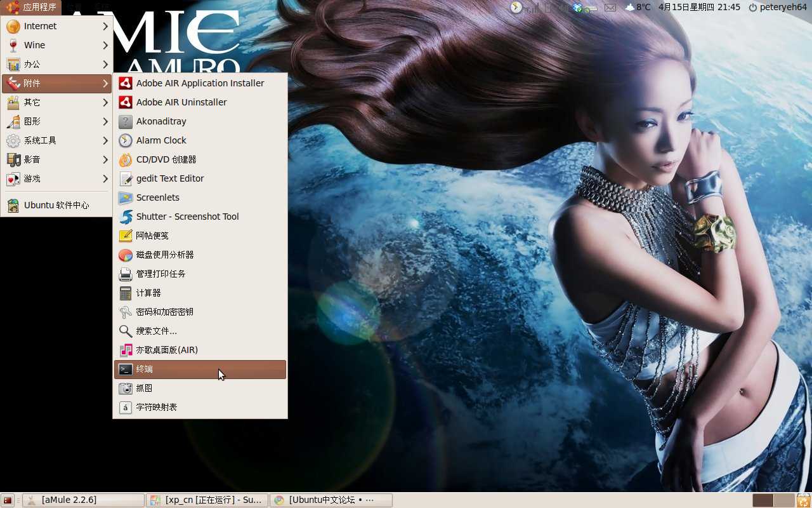Screen dimensions: 812x508
Task: Open Alarm Clock in the accessories menu
Action: click(x=200, y=140)
